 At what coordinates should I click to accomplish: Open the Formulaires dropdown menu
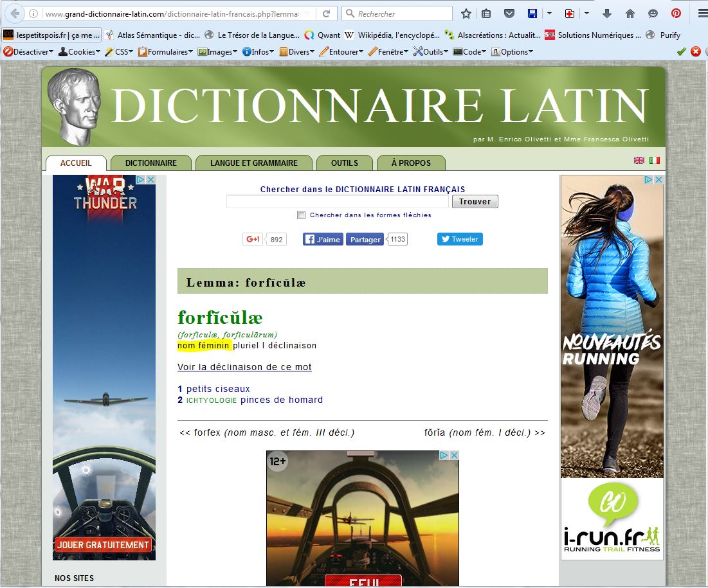point(165,51)
